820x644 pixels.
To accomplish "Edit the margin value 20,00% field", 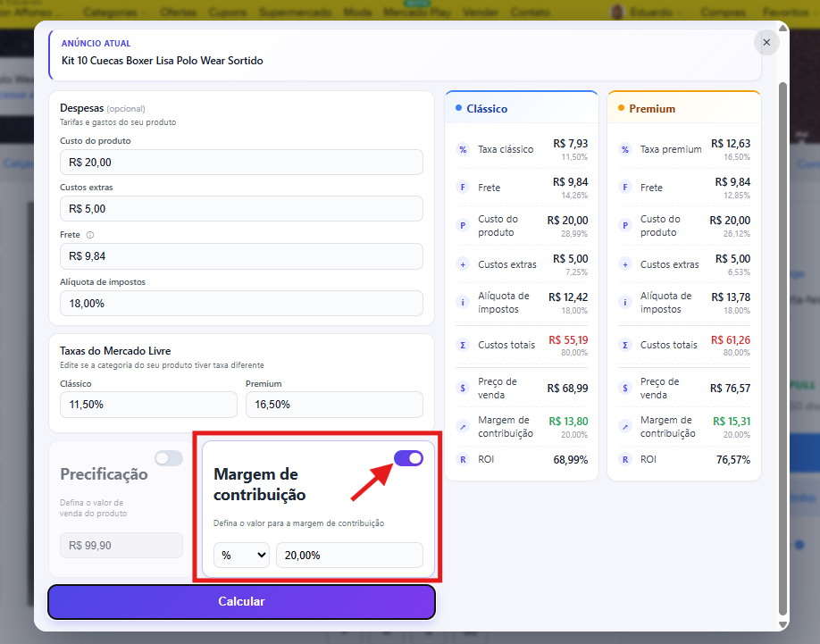I will click(x=350, y=556).
